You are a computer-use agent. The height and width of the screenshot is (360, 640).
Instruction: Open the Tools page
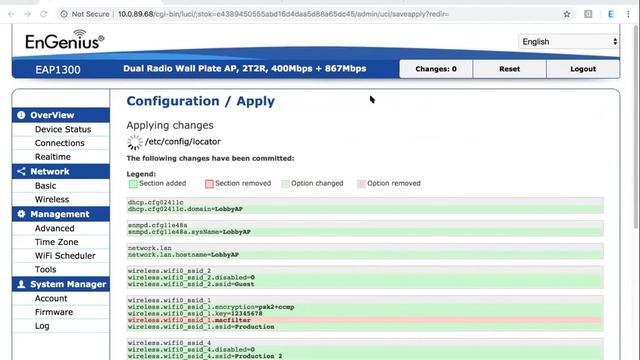(x=45, y=270)
